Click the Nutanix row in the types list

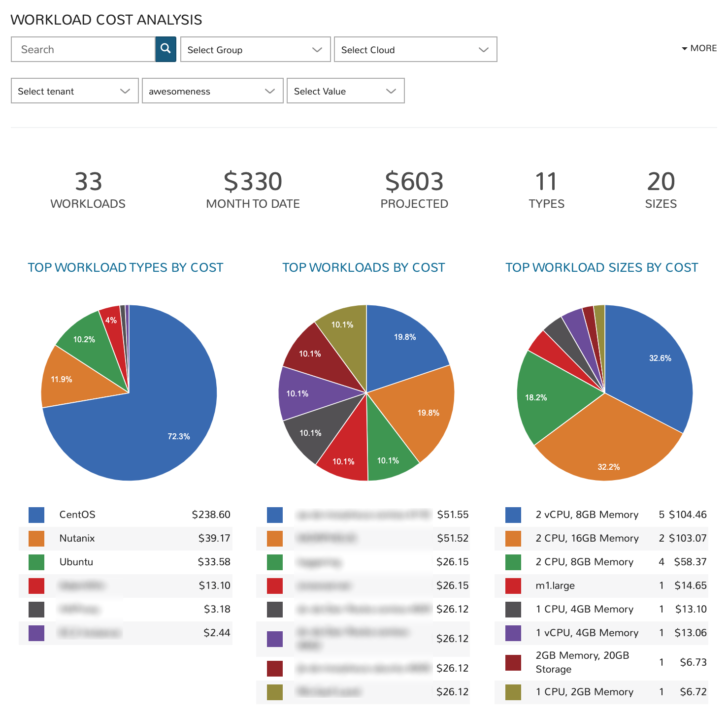pos(126,538)
